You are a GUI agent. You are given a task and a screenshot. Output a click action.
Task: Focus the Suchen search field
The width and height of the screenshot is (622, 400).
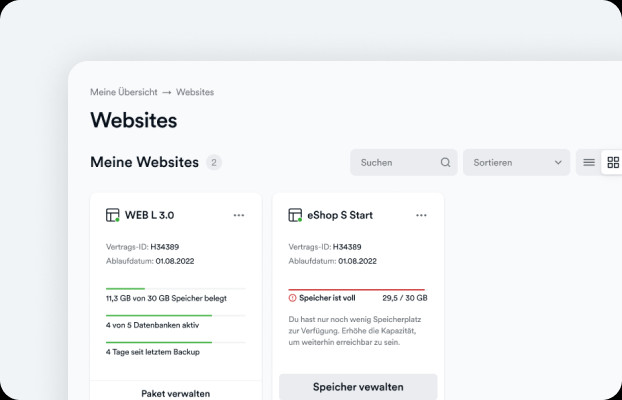pyautogui.click(x=404, y=162)
